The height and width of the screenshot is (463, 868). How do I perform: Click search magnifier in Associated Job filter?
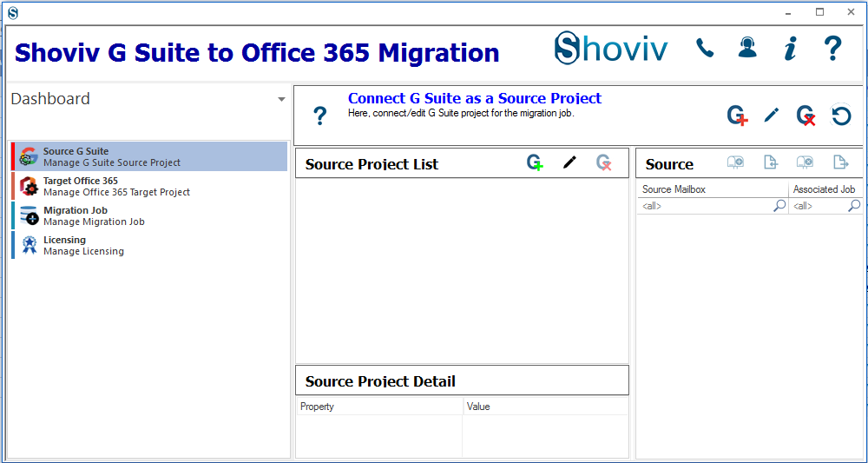854,206
